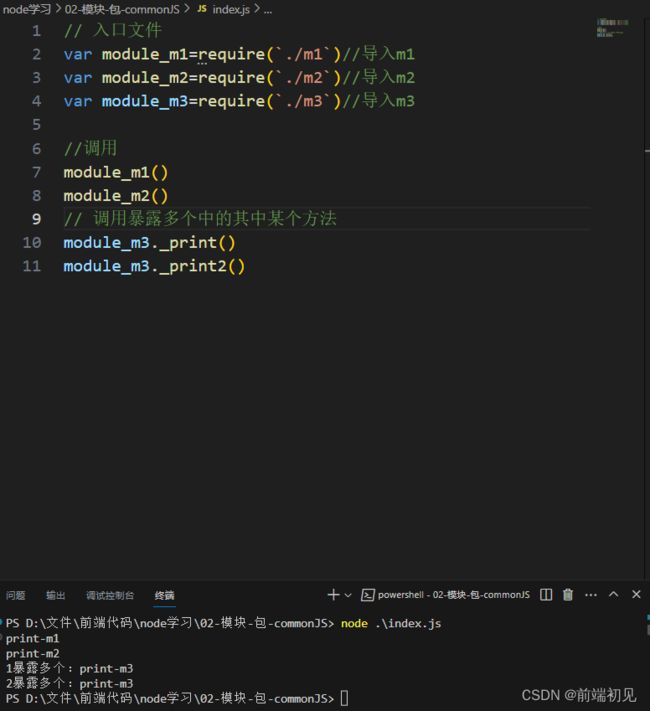Click line number 9 in gutter
Image resolution: width=650 pixels, height=711 pixels.
coord(36,219)
